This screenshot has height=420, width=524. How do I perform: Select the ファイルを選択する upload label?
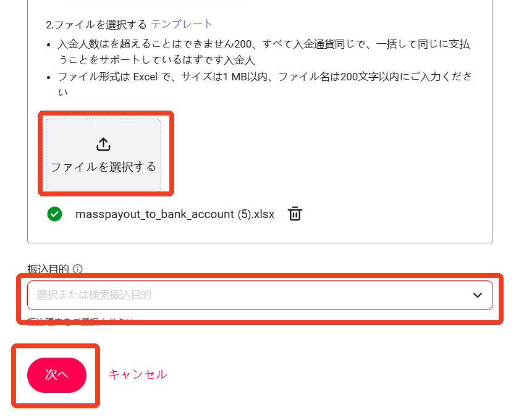coord(103,167)
